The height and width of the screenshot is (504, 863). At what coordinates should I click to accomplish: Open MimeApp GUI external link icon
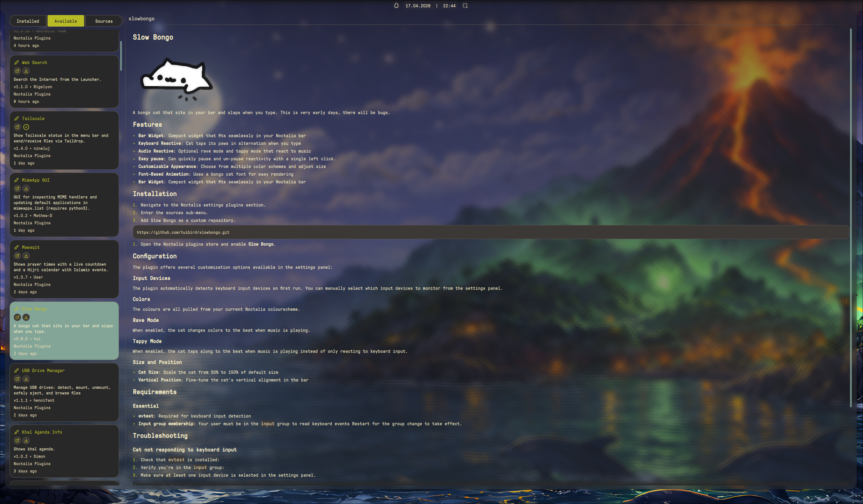coord(17,189)
